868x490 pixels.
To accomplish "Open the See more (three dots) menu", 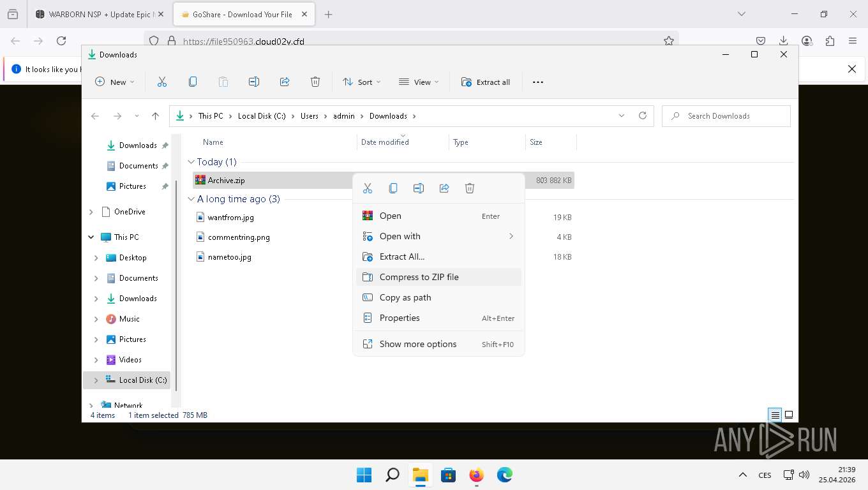I will tap(538, 82).
